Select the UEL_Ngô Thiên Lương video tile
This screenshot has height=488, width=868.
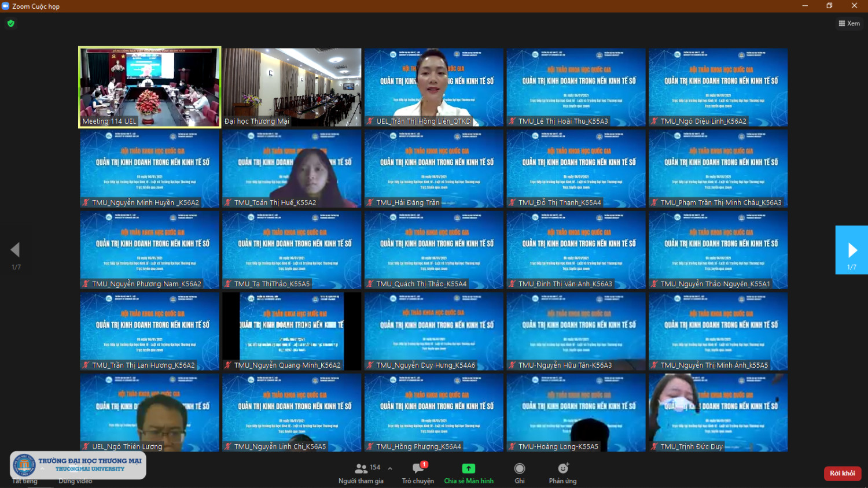(150, 412)
